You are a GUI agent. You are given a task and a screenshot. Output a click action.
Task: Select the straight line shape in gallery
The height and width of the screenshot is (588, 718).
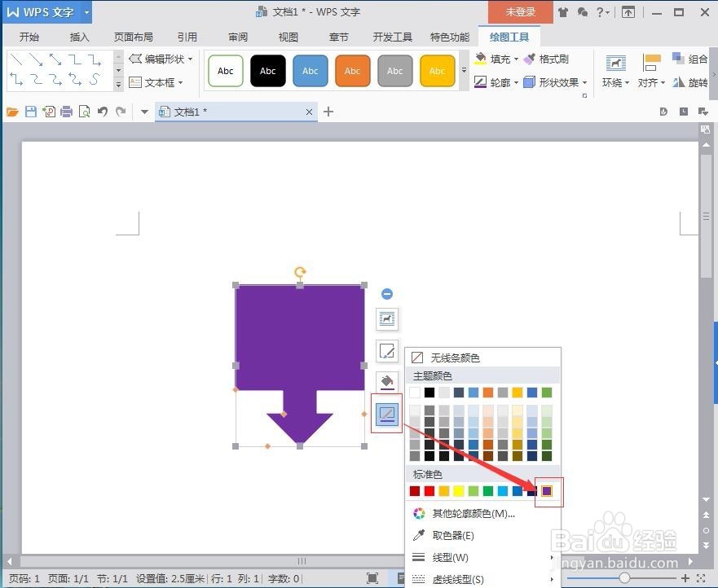(x=16, y=59)
